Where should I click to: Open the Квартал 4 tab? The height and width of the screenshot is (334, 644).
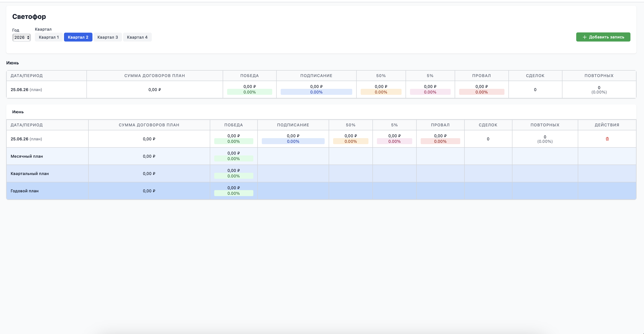(x=137, y=37)
